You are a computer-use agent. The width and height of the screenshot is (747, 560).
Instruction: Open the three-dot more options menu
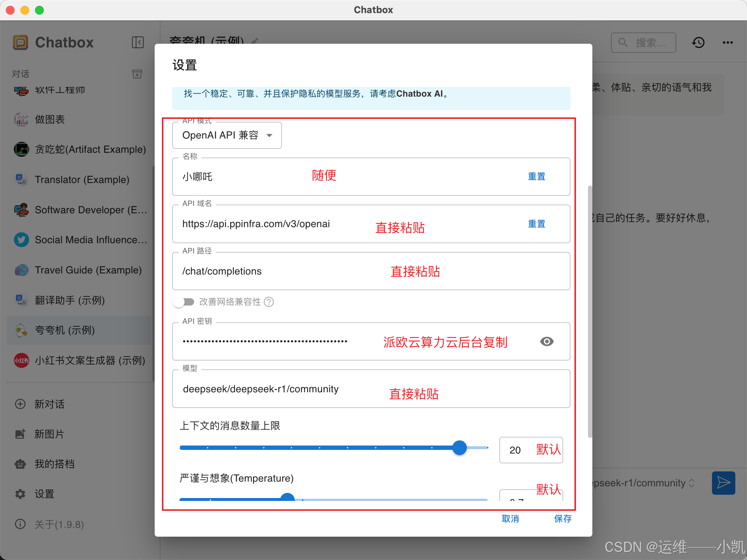pyautogui.click(x=728, y=43)
